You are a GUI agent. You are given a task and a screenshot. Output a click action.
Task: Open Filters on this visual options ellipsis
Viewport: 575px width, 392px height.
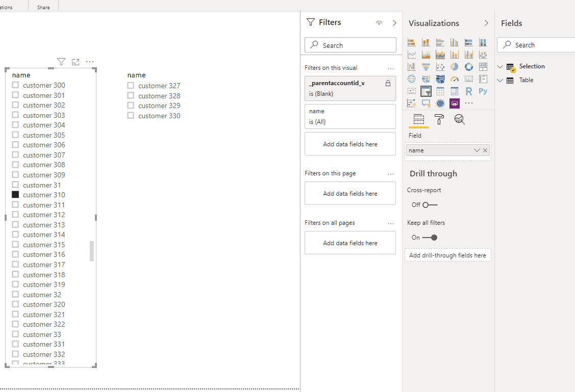coord(391,68)
